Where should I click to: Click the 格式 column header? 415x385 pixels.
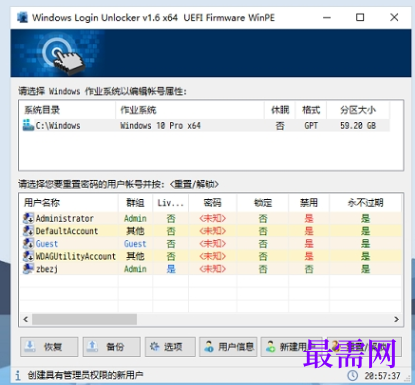311,110
